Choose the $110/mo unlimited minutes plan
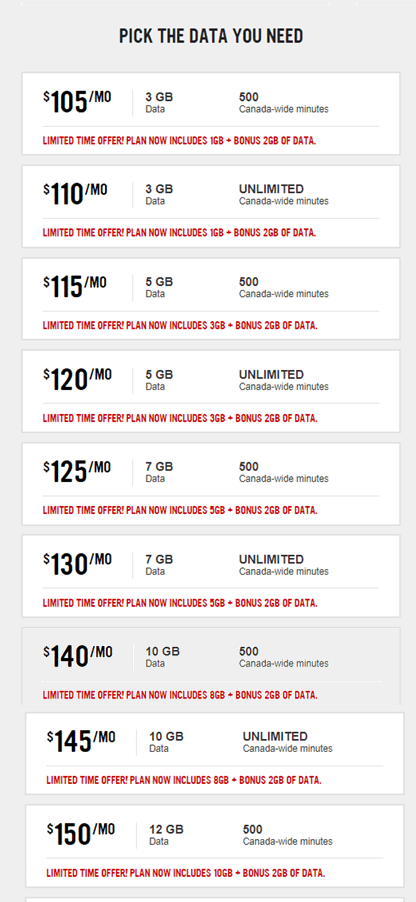The image size is (416, 902). (x=211, y=206)
